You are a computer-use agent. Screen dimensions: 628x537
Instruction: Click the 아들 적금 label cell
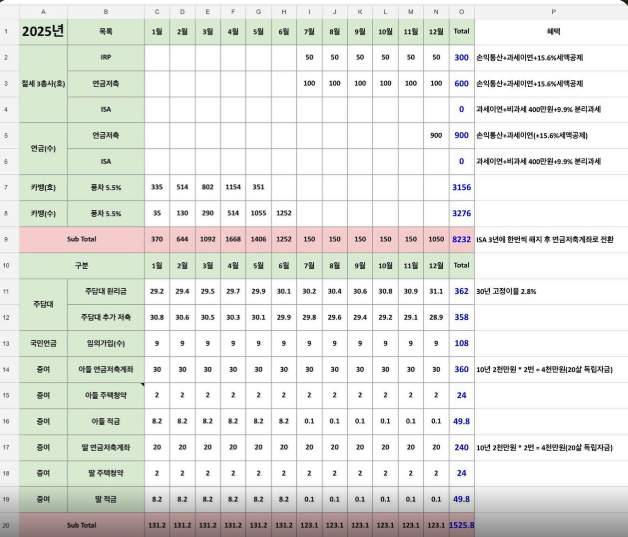[106, 421]
